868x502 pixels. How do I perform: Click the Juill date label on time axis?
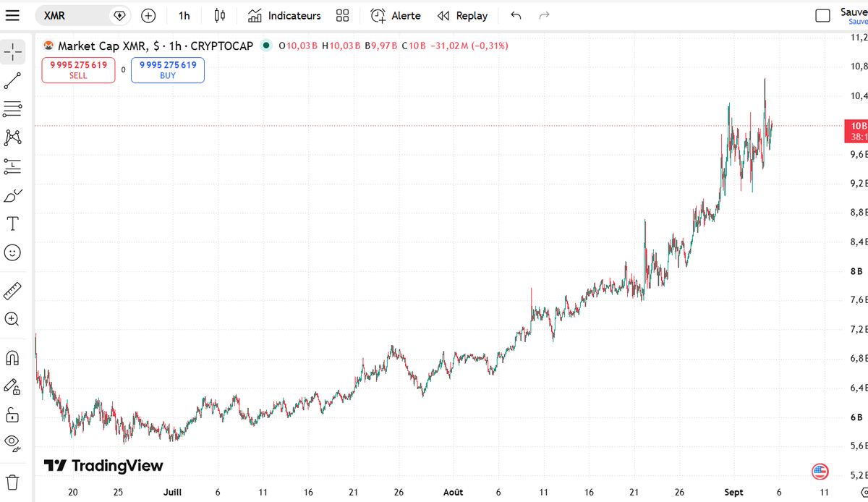click(172, 492)
